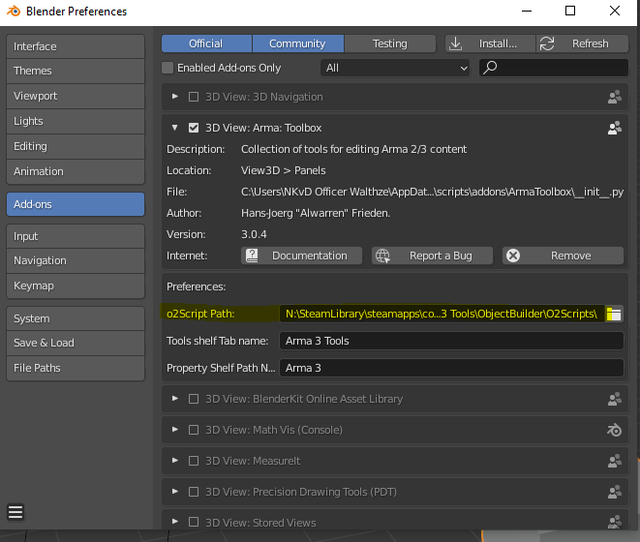
Task: Expand the MeasureIt add-on details
Action: pos(175,460)
